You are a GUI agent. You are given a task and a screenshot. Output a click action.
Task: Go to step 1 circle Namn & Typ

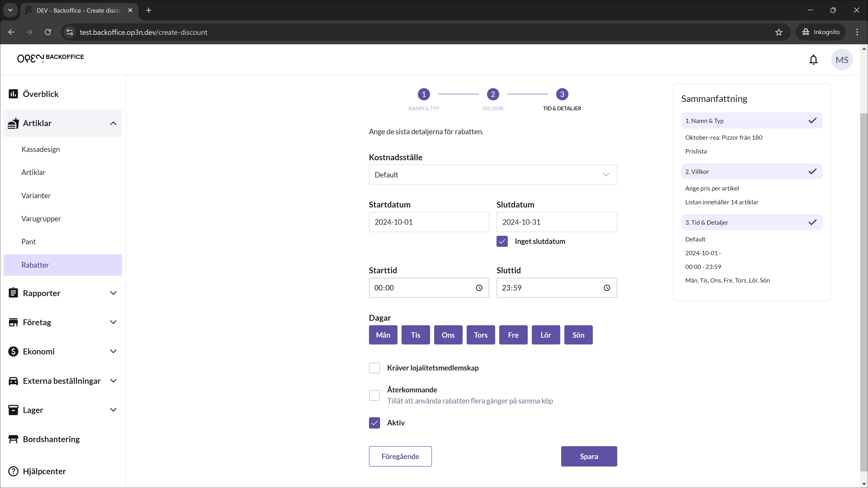(x=423, y=94)
